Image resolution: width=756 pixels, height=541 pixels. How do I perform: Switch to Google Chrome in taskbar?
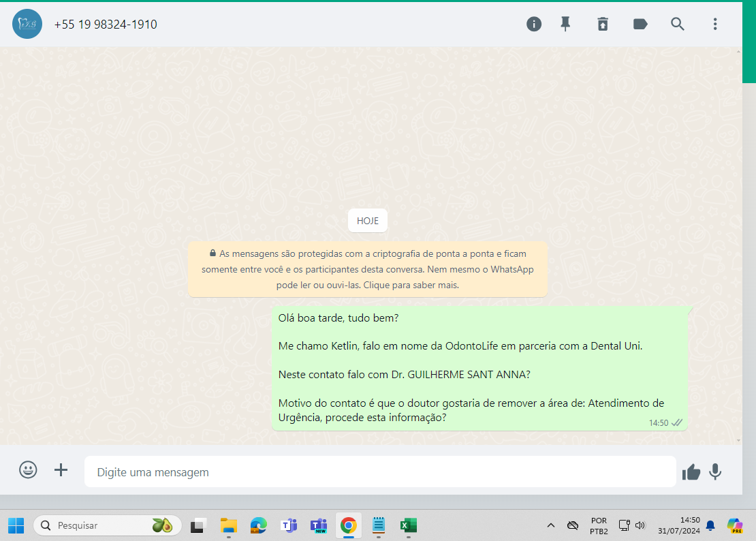tap(349, 525)
